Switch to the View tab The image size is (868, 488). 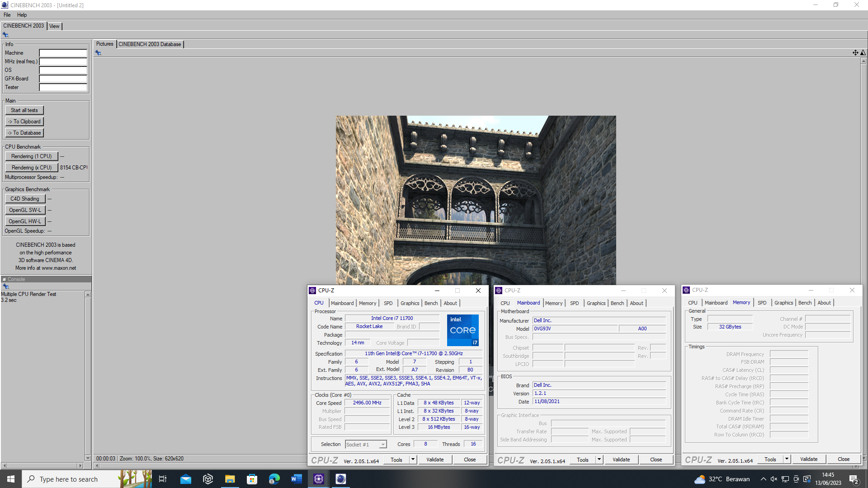point(54,26)
